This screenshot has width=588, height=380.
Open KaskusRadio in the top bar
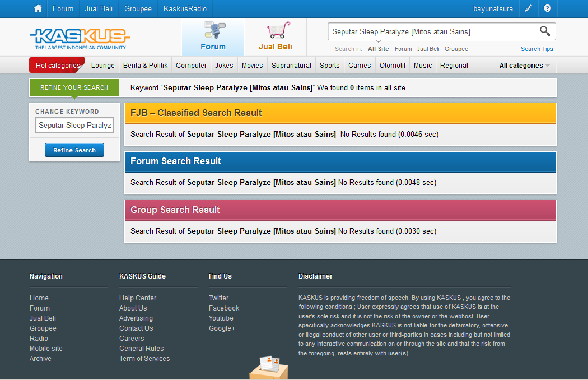[x=185, y=8]
